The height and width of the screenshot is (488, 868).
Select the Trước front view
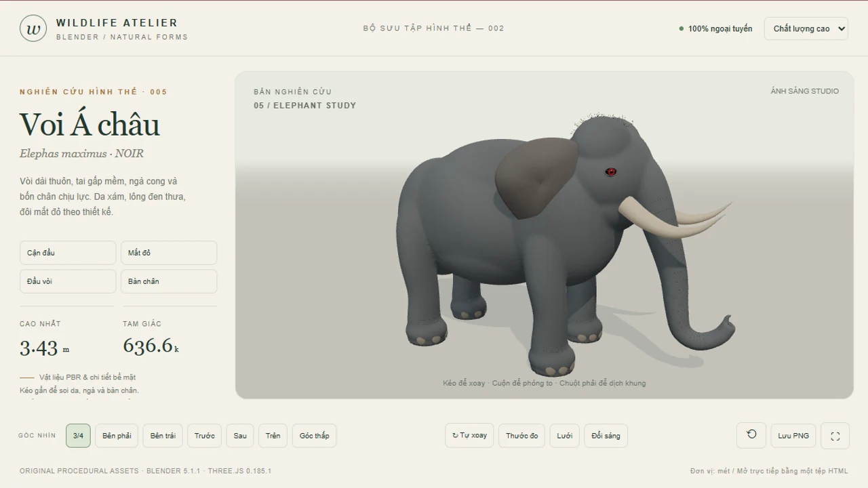pyautogui.click(x=204, y=436)
